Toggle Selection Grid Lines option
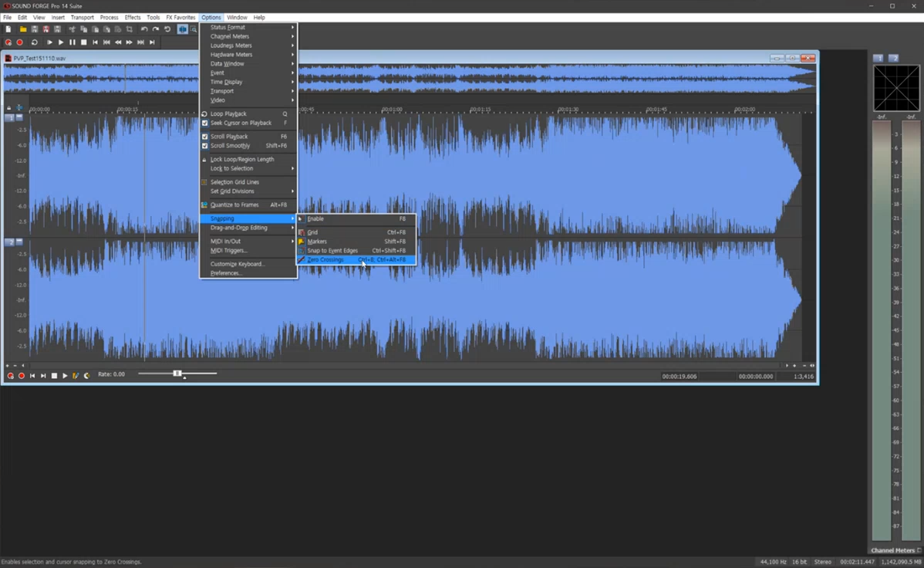Viewport: 924px width, 568px height. 248,182
